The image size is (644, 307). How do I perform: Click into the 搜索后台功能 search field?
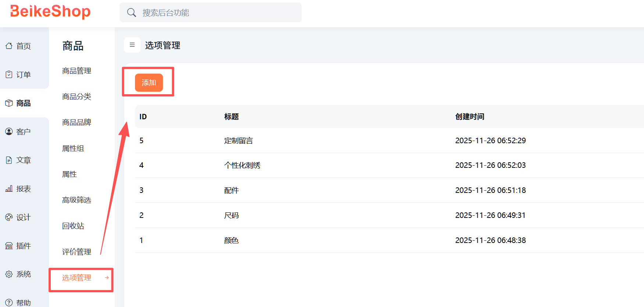point(217,13)
